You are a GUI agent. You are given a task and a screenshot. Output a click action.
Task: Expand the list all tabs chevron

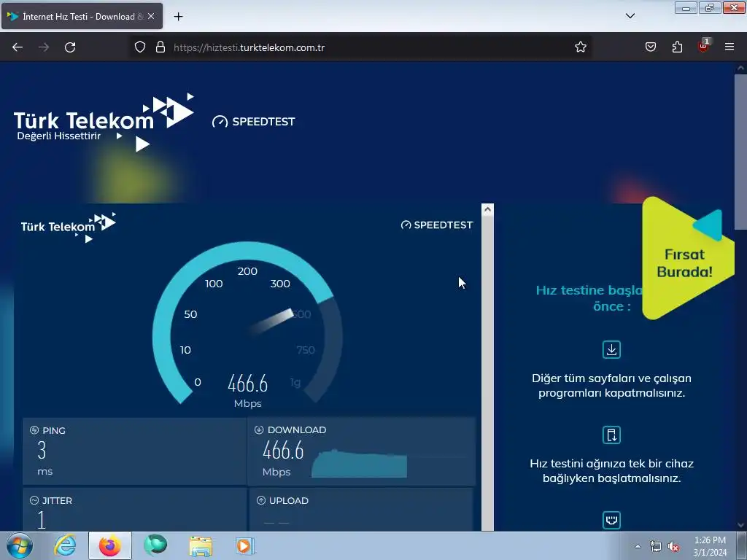click(630, 16)
